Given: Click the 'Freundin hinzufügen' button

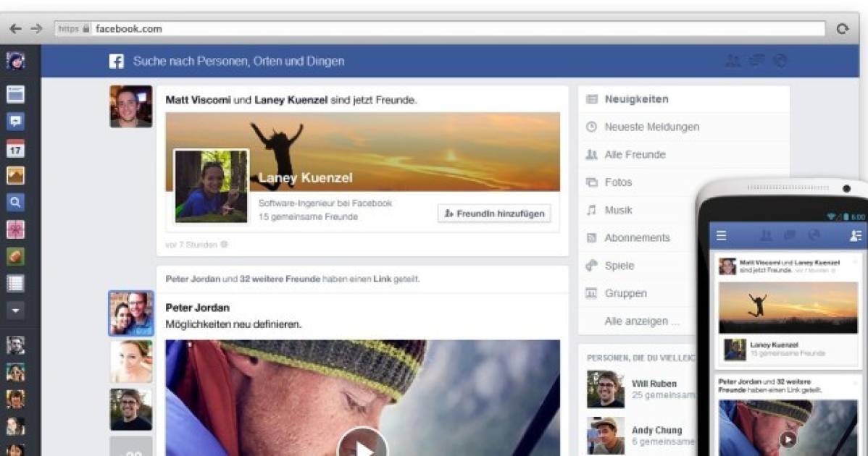Looking at the screenshot, I should click(493, 213).
